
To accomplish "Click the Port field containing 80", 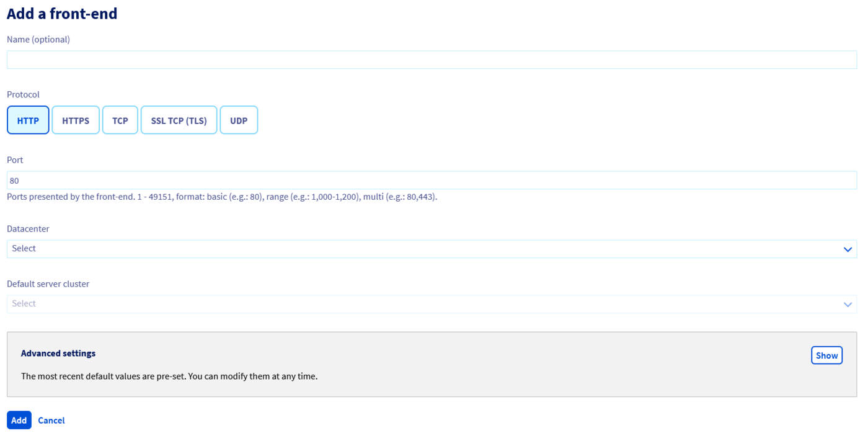I will (x=434, y=180).
